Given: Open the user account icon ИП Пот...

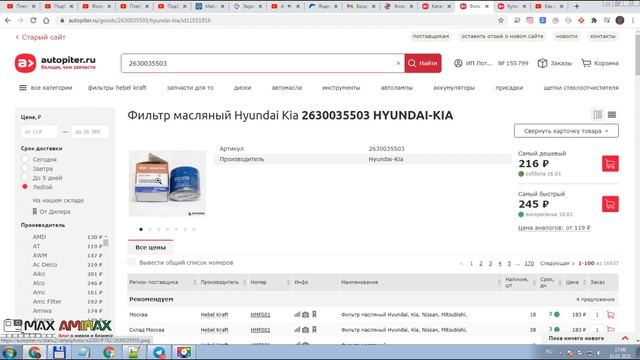Looking at the screenshot, I should [458, 63].
